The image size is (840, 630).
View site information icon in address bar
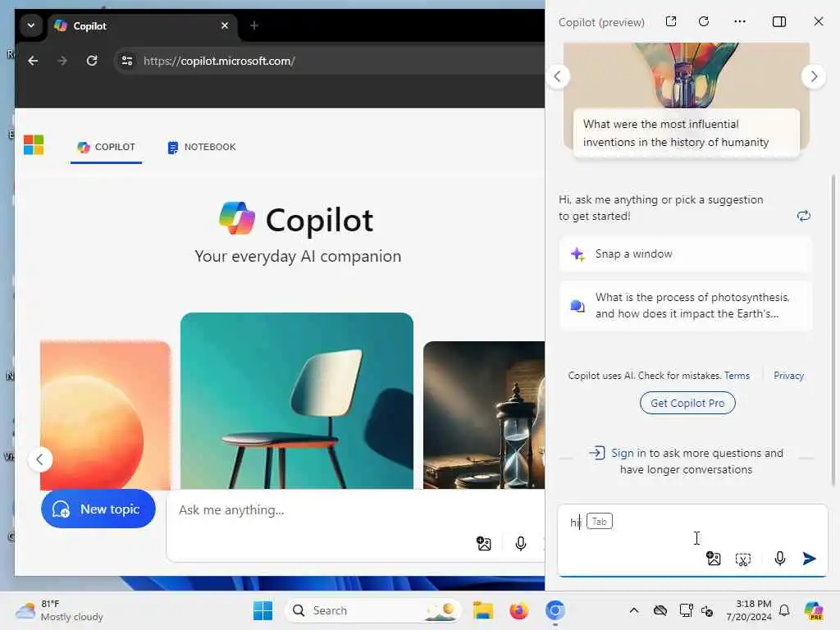(x=127, y=61)
